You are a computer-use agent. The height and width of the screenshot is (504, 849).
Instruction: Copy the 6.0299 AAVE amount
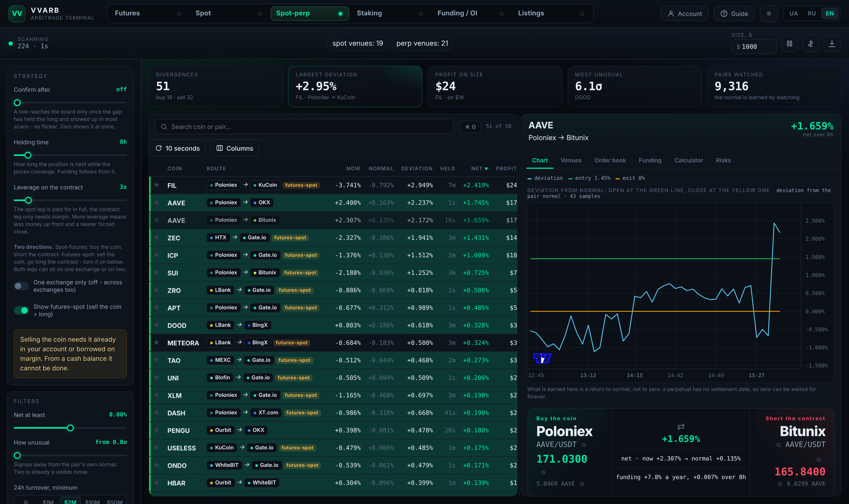780,484
